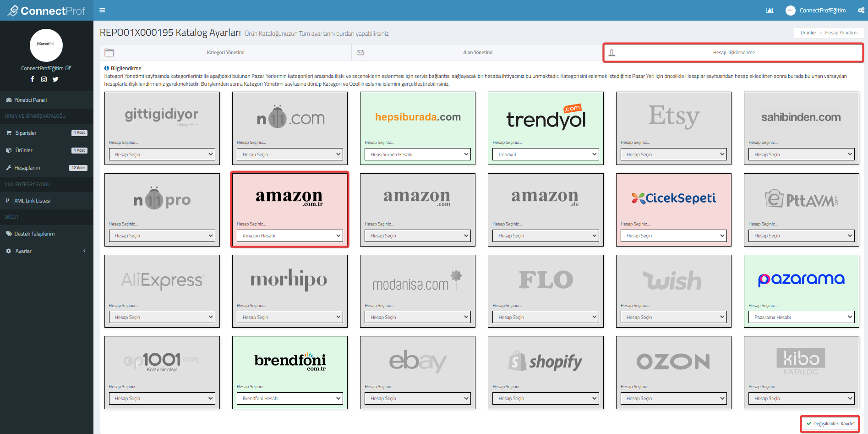Image resolution: width=868 pixels, height=434 pixels.
Task: Open the Twitter icon in the sidebar
Action: [55, 79]
